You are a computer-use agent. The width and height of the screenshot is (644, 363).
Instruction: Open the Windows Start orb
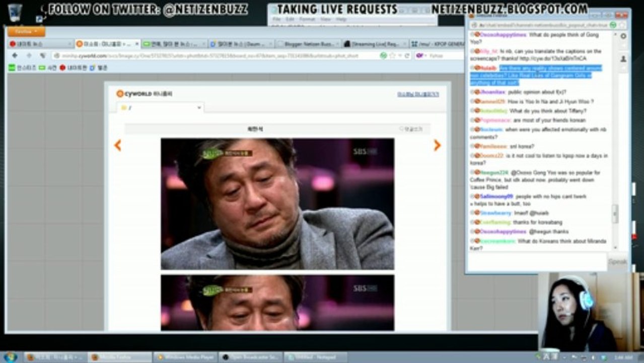click(11, 357)
